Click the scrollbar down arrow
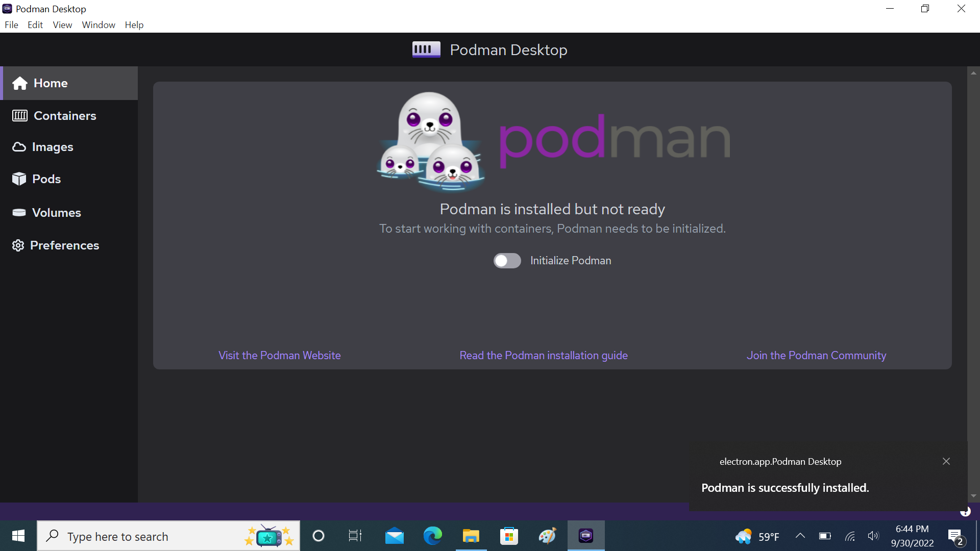Image resolution: width=980 pixels, height=551 pixels. point(973,496)
